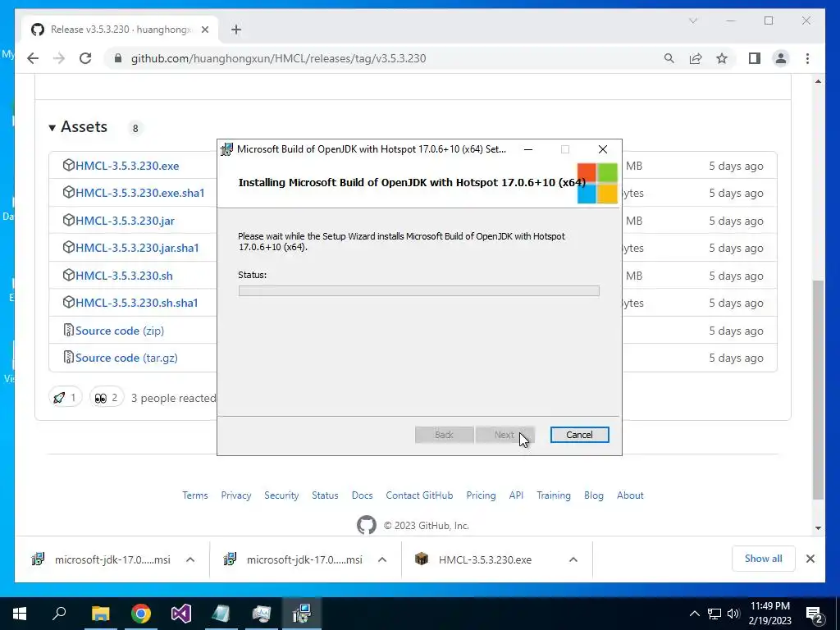This screenshot has height=630, width=840.
Task: Download HMCL-3.5.3.230.sh asset
Action: click(124, 276)
